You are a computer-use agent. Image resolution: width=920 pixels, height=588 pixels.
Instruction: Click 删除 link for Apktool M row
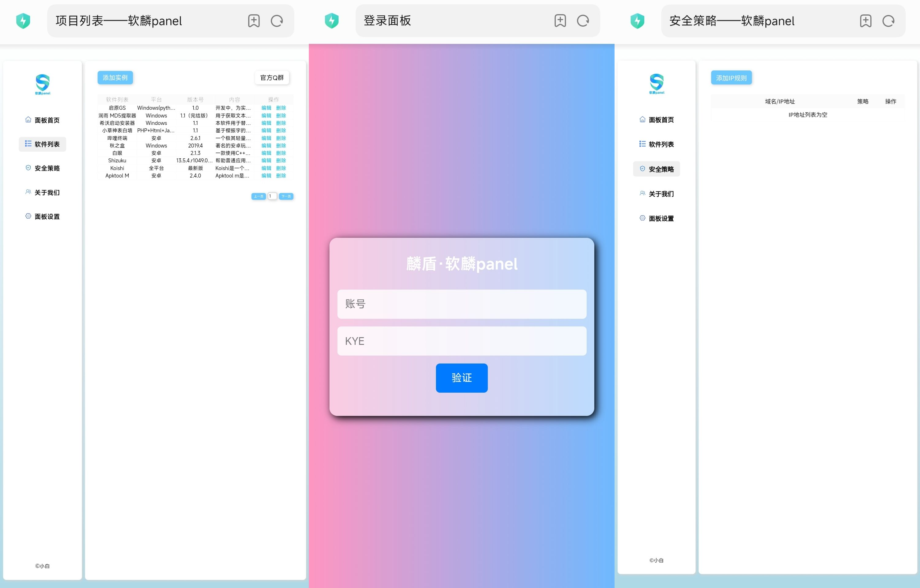click(x=281, y=176)
